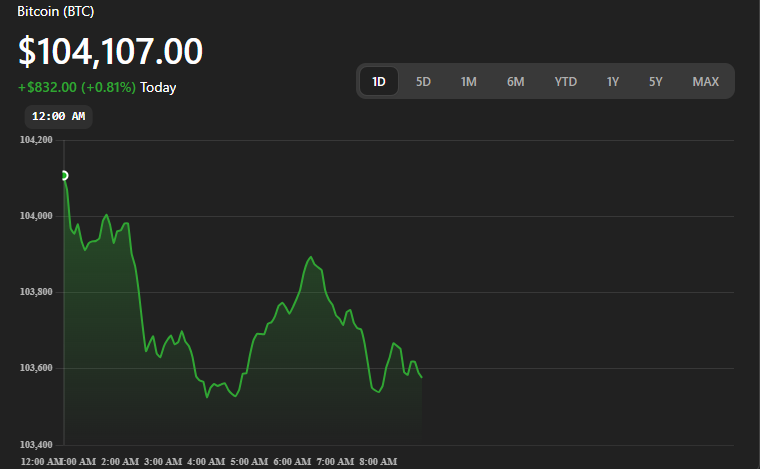Click the 2:00 AM x-axis label
760x469 pixels.
[x=120, y=461]
